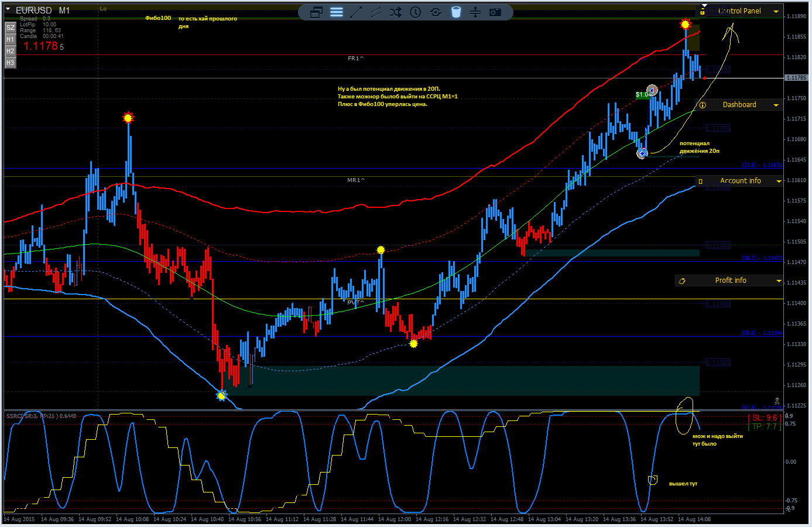Click the square icon on Account info panel
The width and height of the screenshot is (812, 527).
[x=701, y=182]
